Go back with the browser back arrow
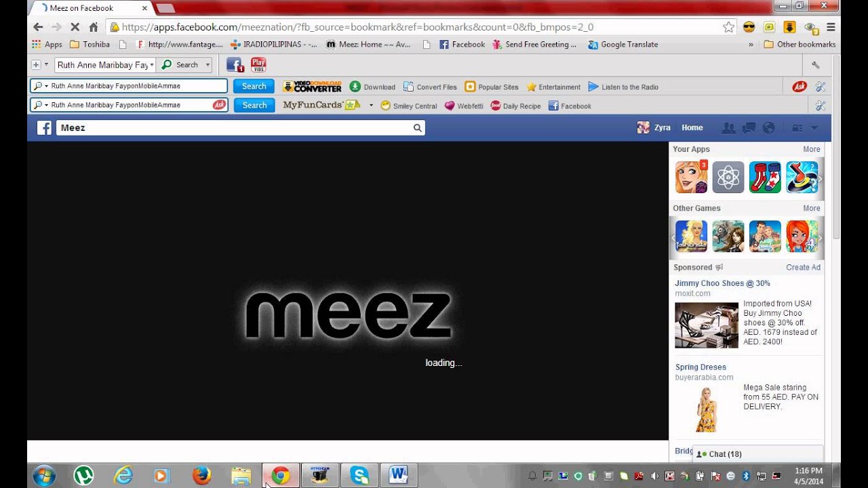This screenshot has width=868, height=488. click(x=38, y=27)
